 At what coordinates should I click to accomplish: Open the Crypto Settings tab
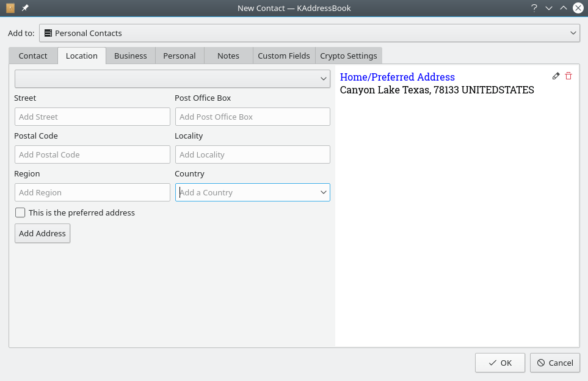point(349,56)
